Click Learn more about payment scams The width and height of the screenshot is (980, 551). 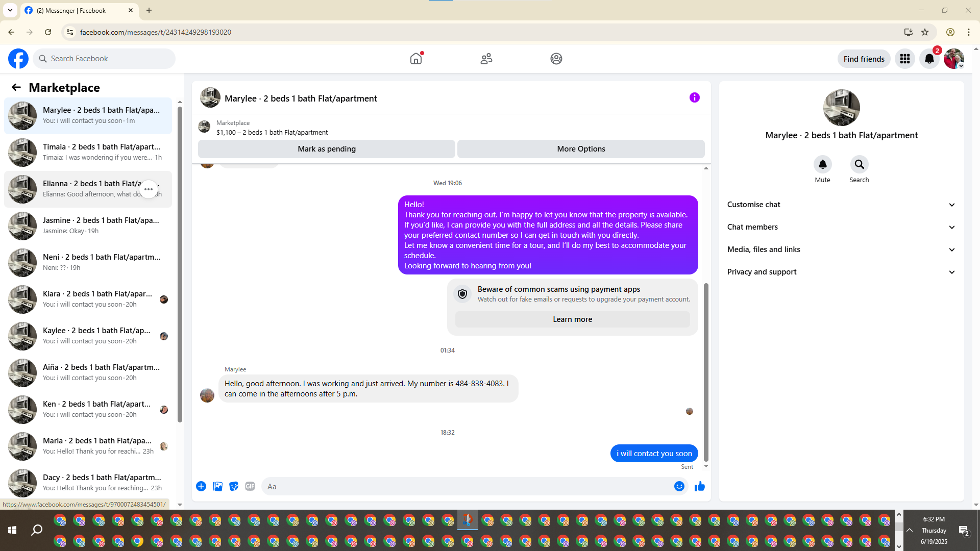[x=572, y=319]
